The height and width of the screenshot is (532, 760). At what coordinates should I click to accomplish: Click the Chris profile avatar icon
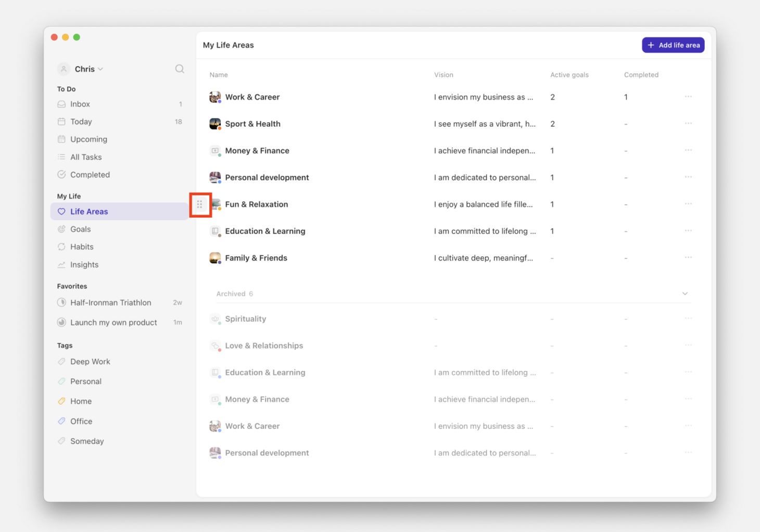[64, 69]
